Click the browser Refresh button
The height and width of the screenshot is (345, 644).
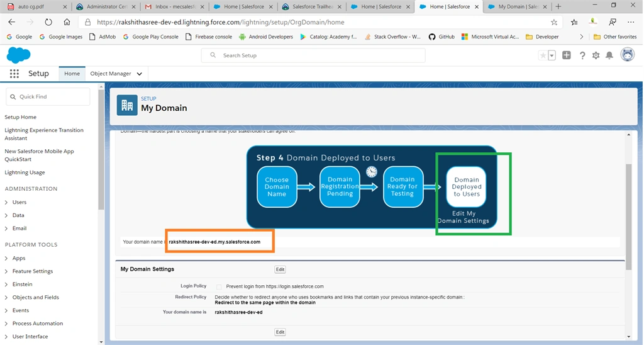pyautogui.click(x=48, y=22)
